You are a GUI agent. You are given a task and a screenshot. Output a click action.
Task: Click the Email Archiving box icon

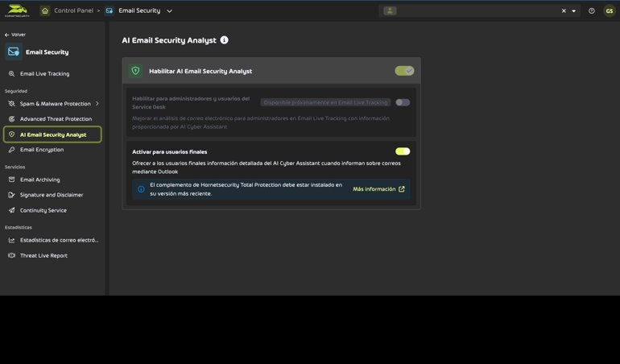tap(11, 180)
